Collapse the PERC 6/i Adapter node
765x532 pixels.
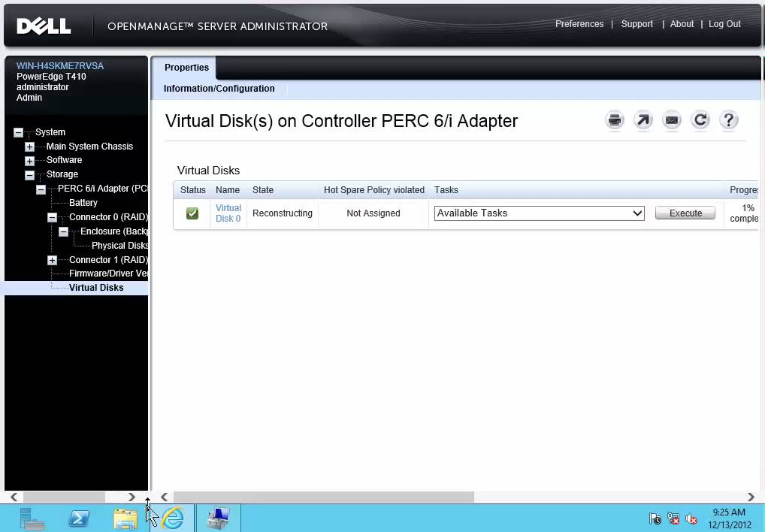[x=41, y=189]
